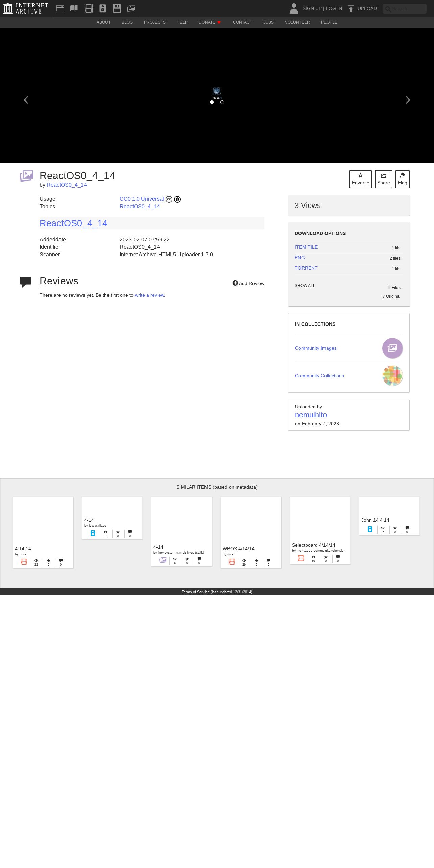The image size is (434, 868).
Task: Click the UPLOAD link
Action: pos(367,8)
